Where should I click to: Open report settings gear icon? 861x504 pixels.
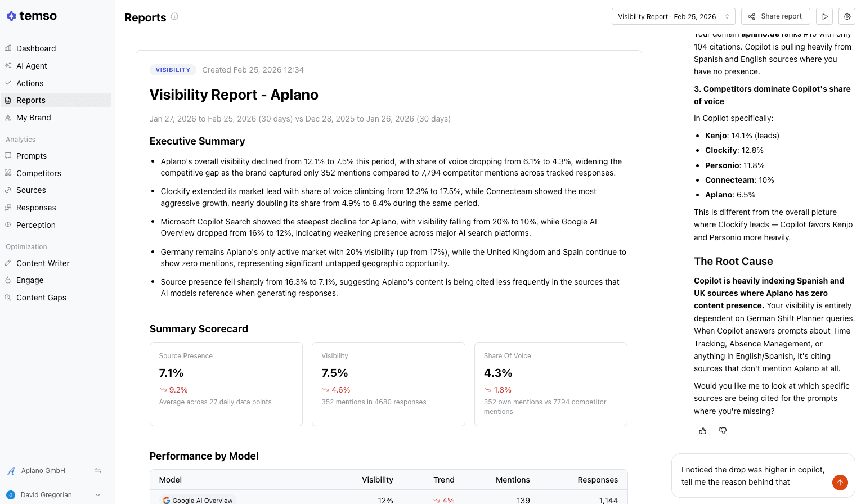[x=846, y=16]
